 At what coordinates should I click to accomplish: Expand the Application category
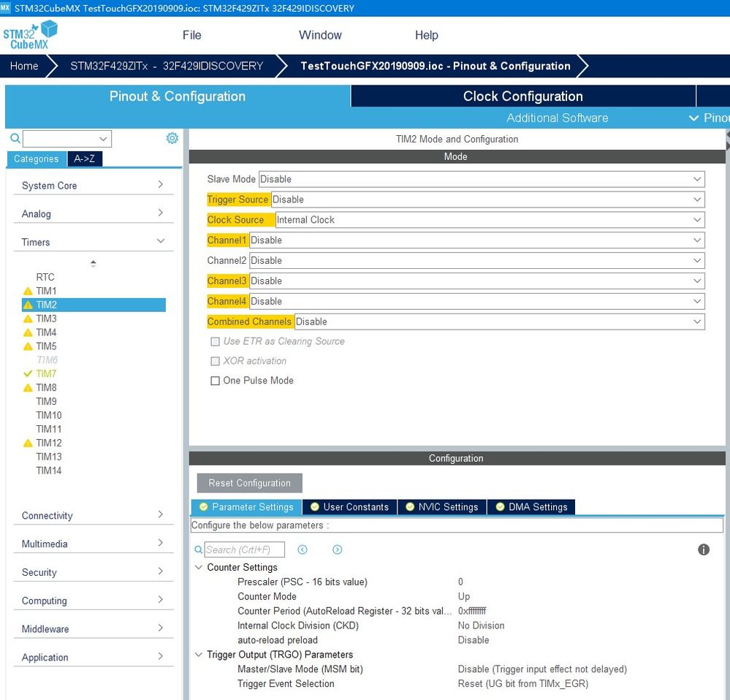pyautogui.click(x=93, y=657)
